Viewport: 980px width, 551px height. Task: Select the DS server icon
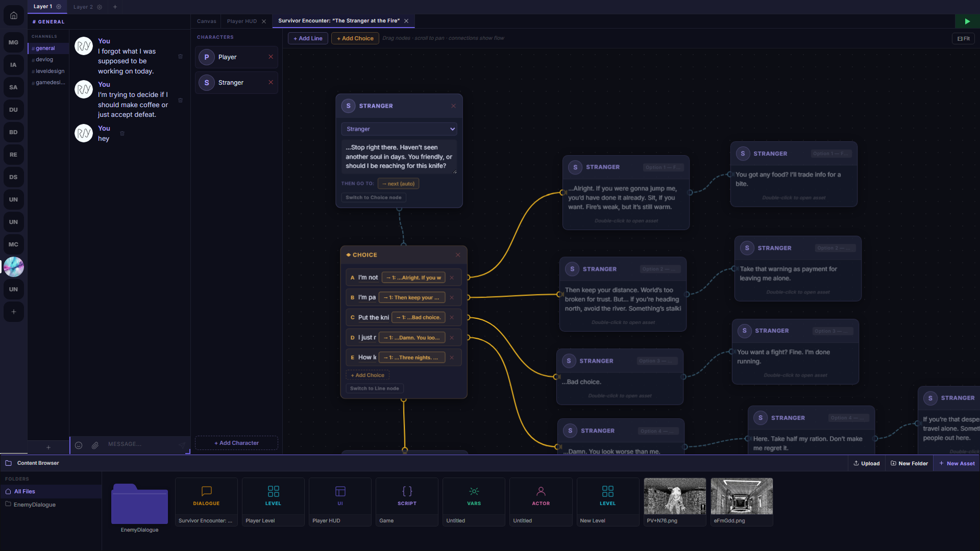14,177
